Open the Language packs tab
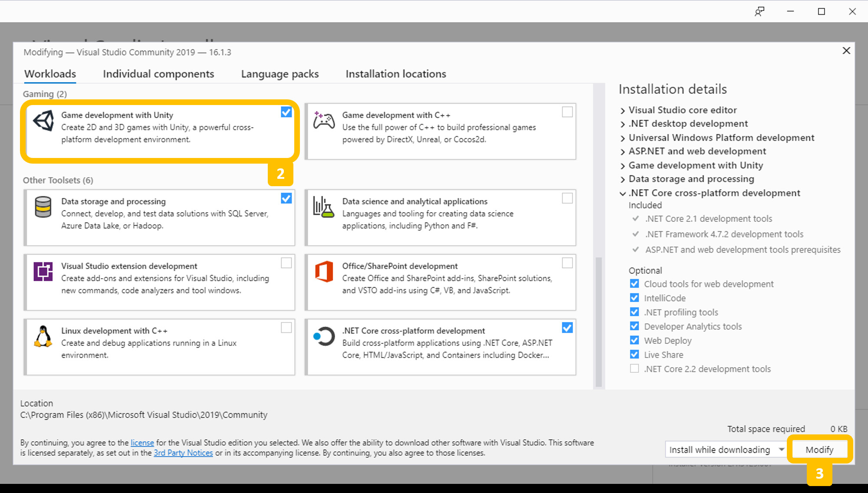Image resolution: width=868 pixels, height=493 pixels. pos(279,74)
